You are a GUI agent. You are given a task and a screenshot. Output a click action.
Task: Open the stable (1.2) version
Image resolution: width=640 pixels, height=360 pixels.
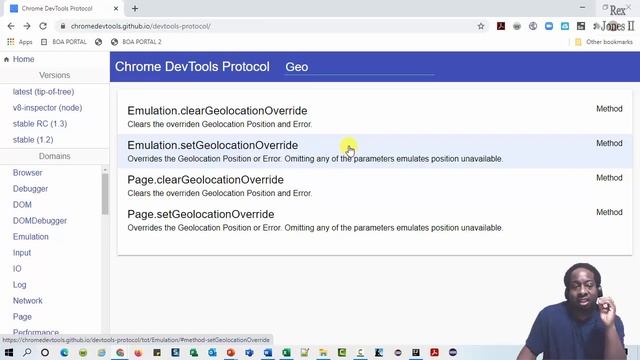pos(33,140)
